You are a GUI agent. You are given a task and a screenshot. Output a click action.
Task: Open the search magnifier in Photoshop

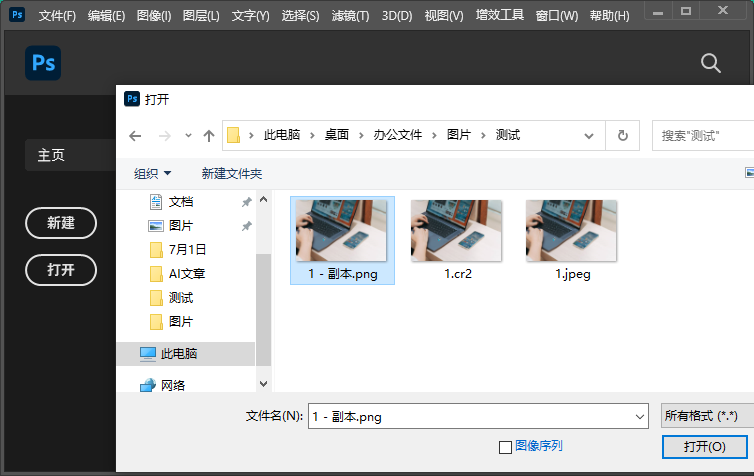(x=710, y=63)
